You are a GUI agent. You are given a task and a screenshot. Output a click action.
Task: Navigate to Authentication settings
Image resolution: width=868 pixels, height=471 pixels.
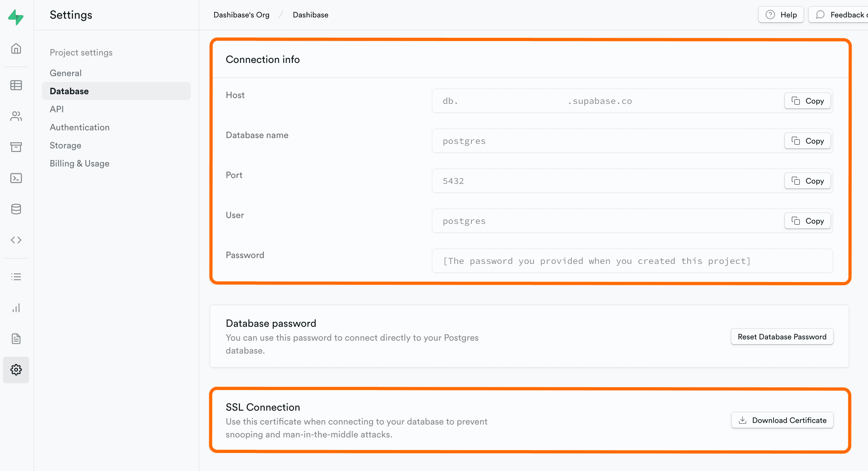point(79,127)
